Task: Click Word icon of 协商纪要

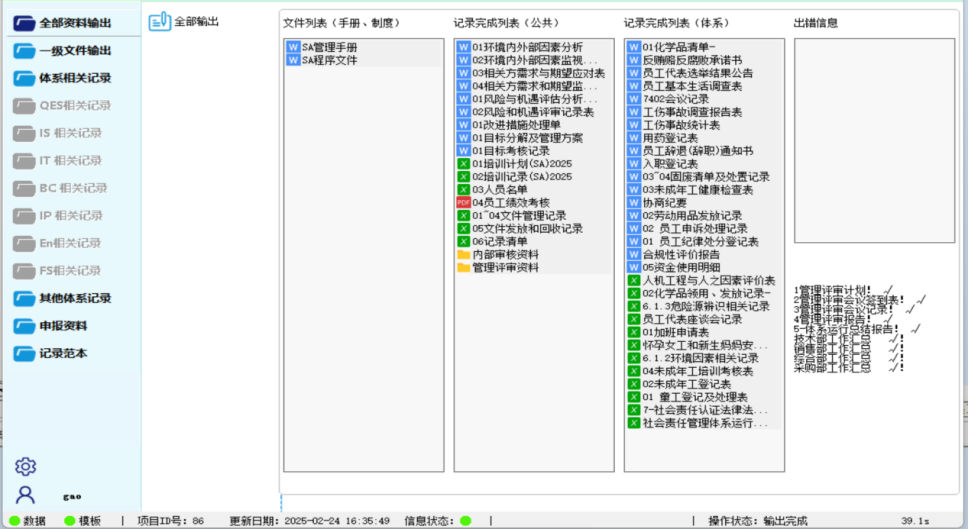Action: (634, 202)
